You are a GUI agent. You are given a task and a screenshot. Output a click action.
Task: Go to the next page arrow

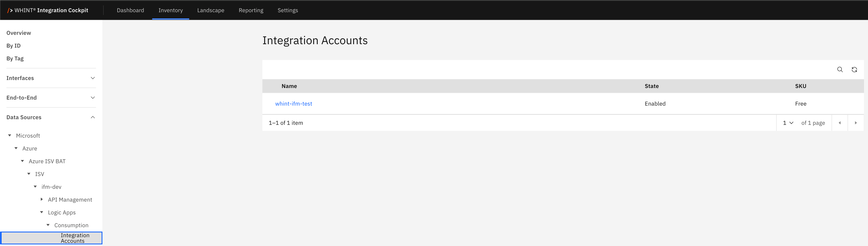856,123
